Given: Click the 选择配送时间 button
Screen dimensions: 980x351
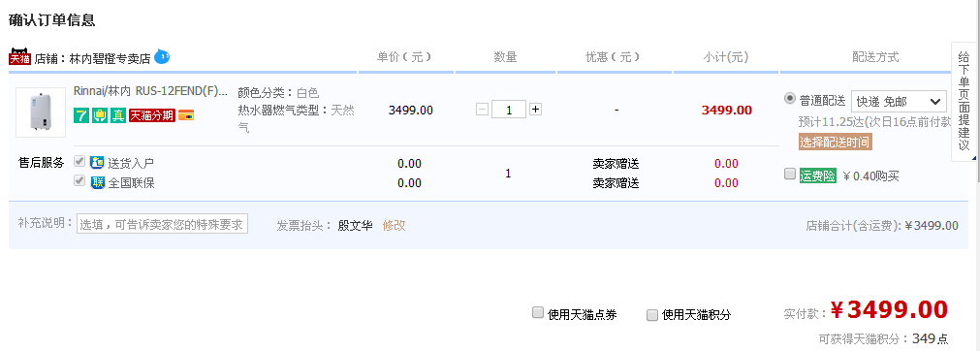Looking at the screenshot, I should coord(835,142).
